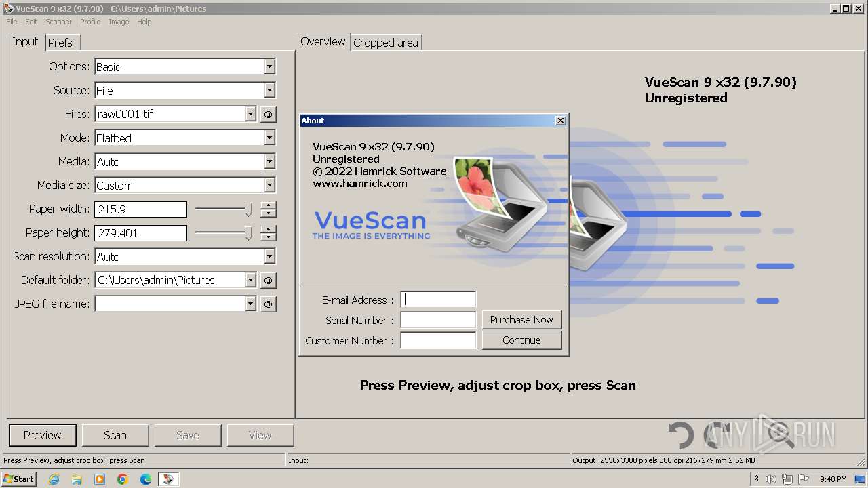Launch the media player taskbar icon
Viewport: 868px width, 488px height.
pos(100,479)
